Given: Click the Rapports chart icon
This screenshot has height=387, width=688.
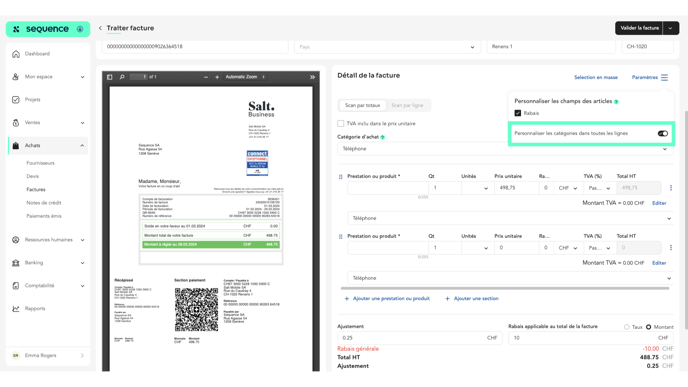Looking at the screenshot, I should tap(16, 308).
